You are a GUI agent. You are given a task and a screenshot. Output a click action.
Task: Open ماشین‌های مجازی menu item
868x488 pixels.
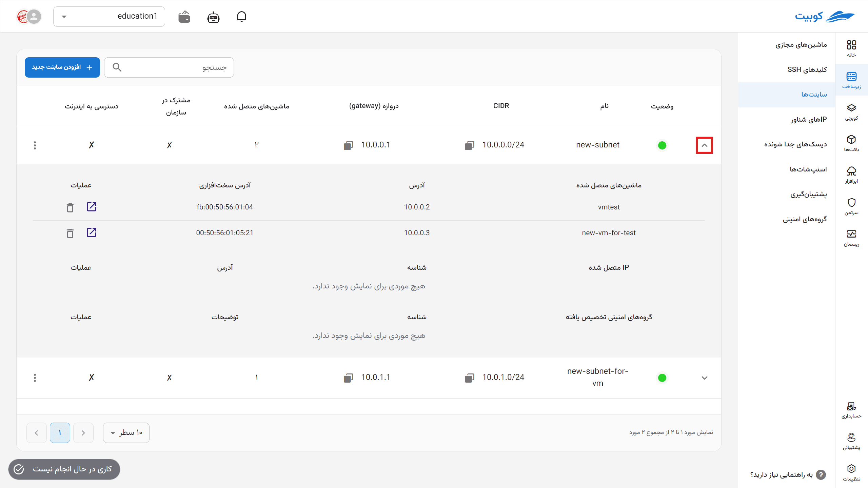tap(787, 45)
